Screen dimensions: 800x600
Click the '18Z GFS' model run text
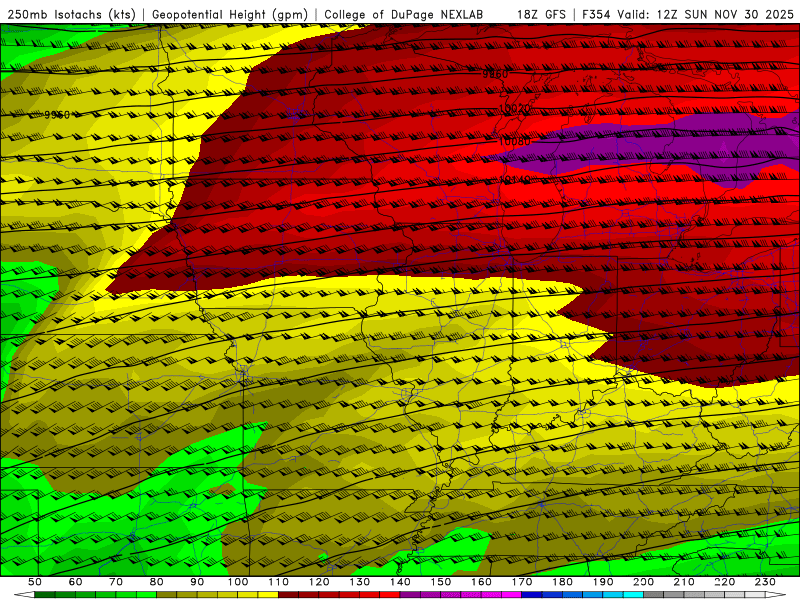tap(541, 15)
